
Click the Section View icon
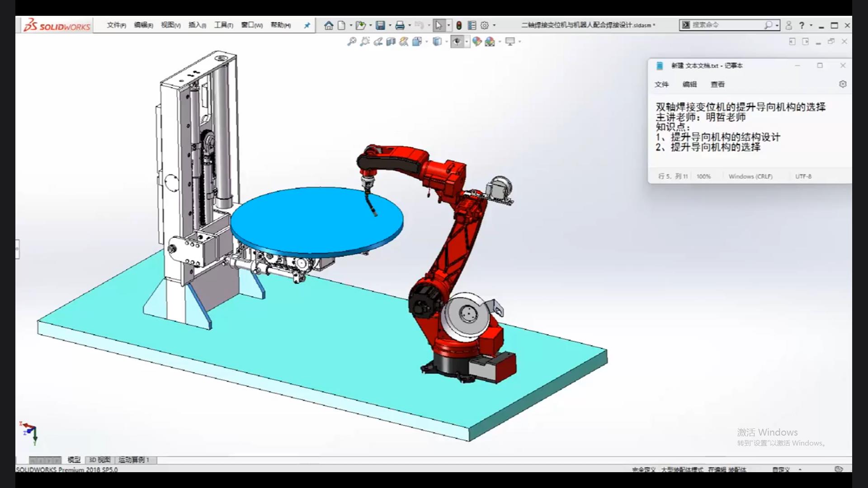tap(391, 42)
